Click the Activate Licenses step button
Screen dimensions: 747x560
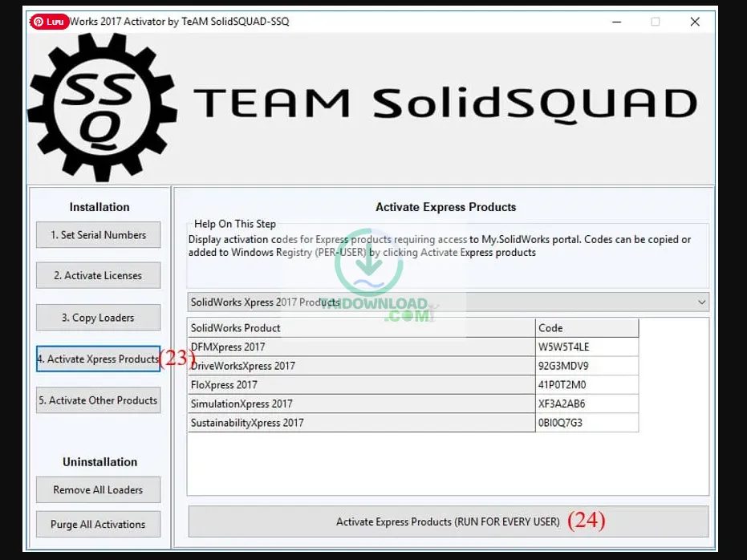98,275
